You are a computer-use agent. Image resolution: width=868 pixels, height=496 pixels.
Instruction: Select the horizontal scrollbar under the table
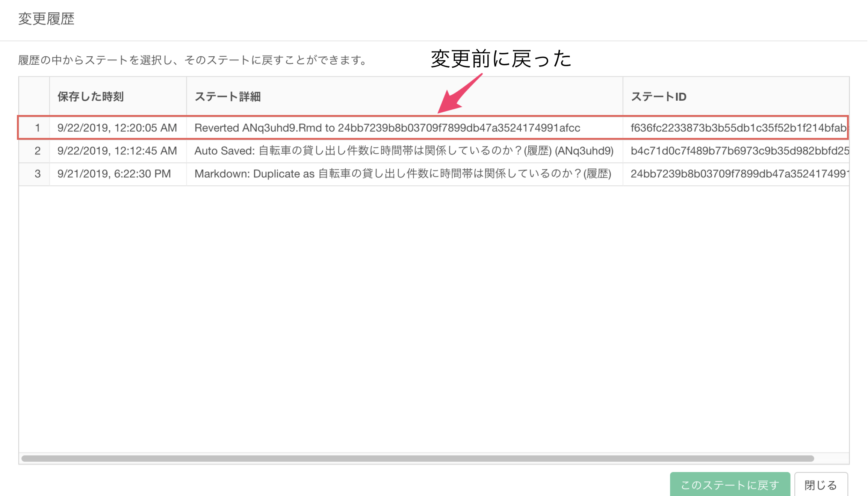(x=418, y=458)
